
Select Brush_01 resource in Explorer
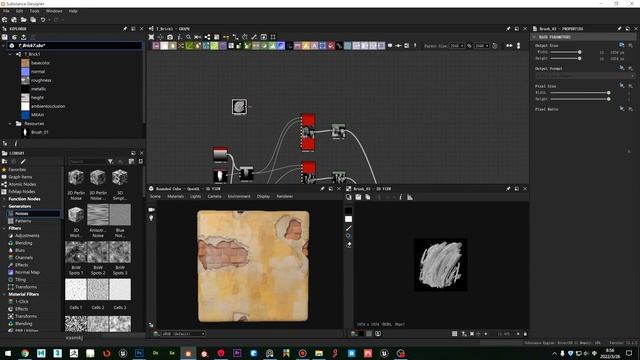[40, 132]
